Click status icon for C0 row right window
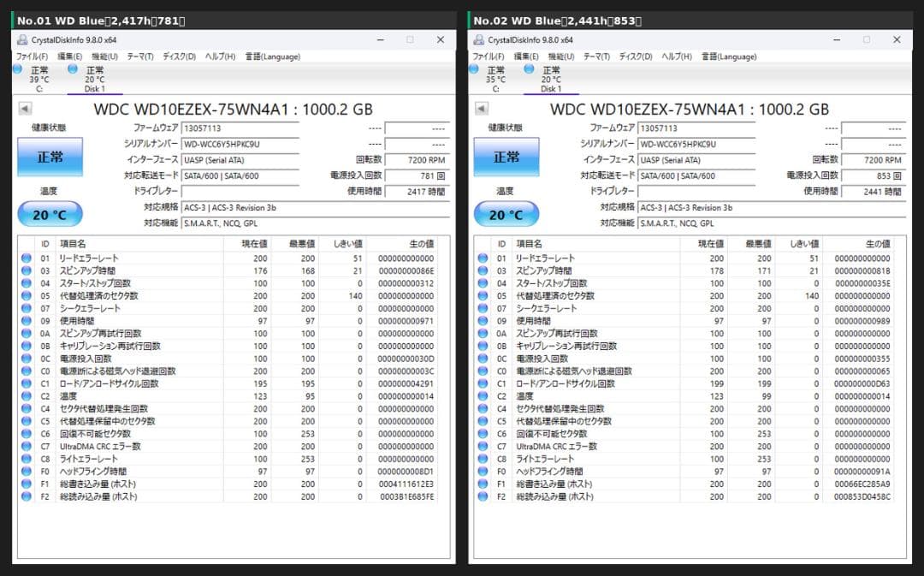The height and width of the screenshot is (576, 924). point(483,371)
